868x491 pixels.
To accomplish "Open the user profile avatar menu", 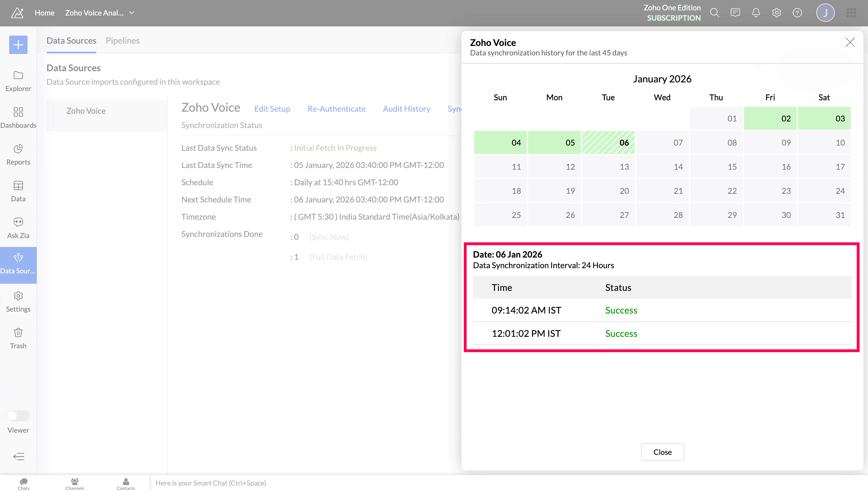I will point(825,13).
